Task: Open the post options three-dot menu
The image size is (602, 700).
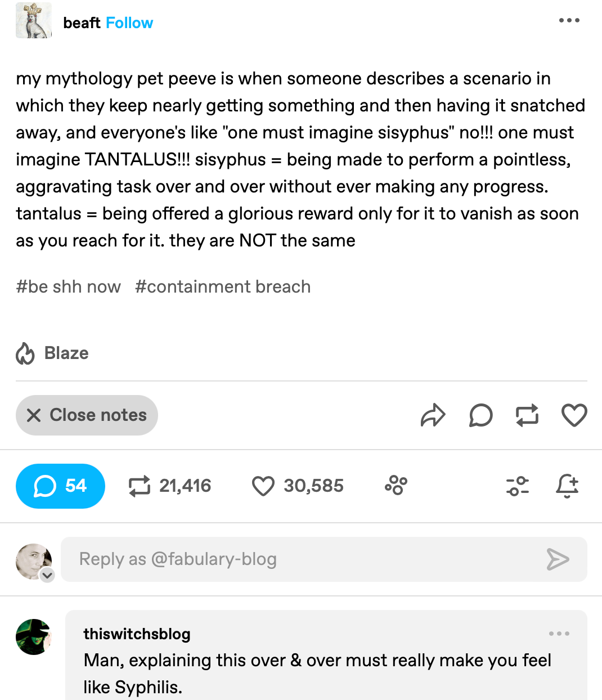Action: [569, 20]
